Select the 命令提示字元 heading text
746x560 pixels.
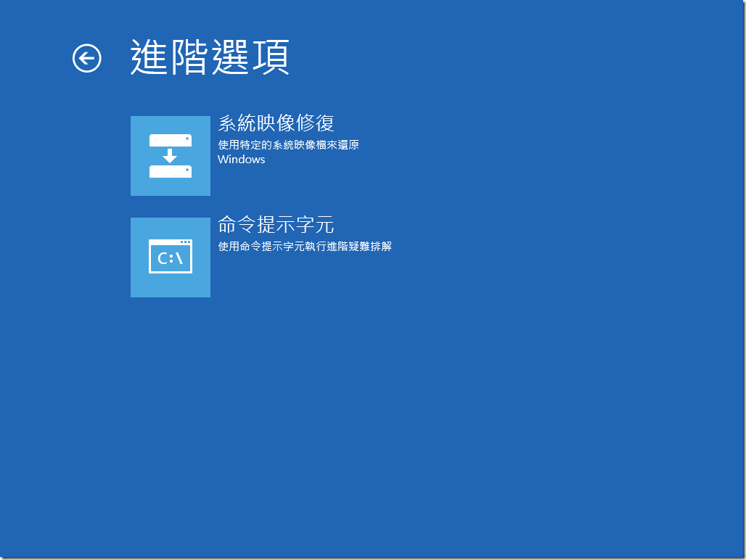tap(276, 225)
